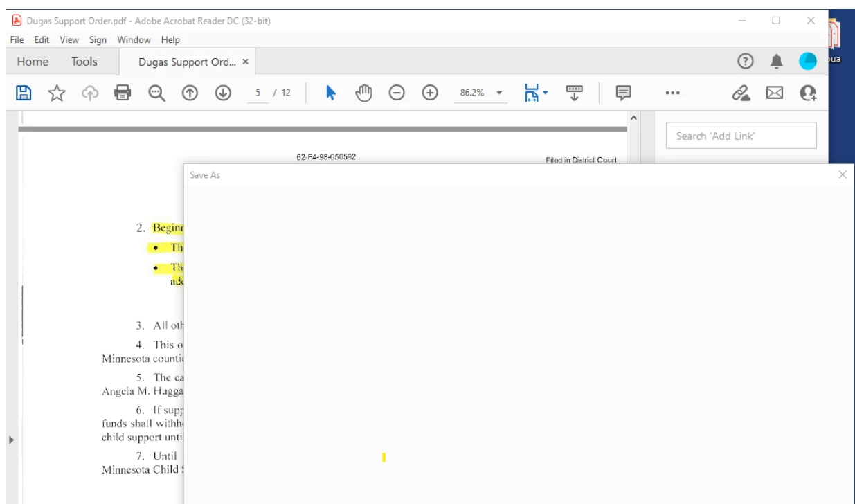Zoom out with the minus button
This screenshot has height=504, width=855.
397,92
